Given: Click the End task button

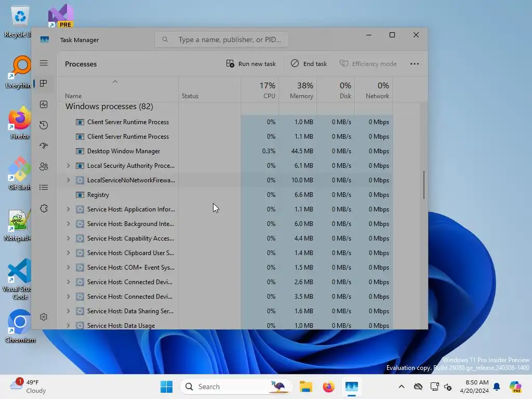Looking at the screenshot, I should [309, 64].
